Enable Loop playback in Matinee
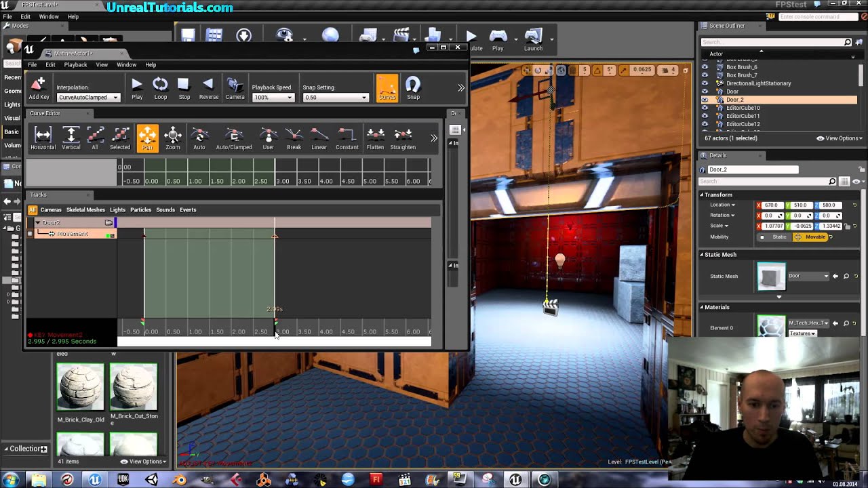The height and width of the screenshot is (488, 868). [160, 88]
